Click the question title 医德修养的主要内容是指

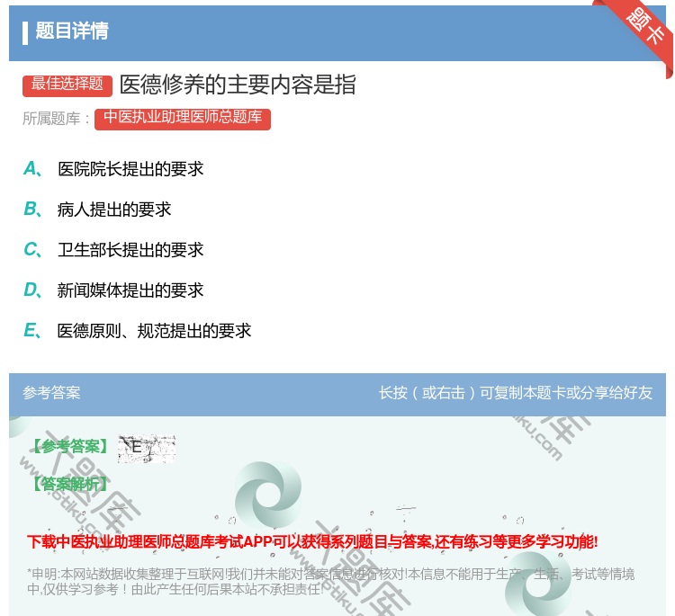click(x=238, y=85)
